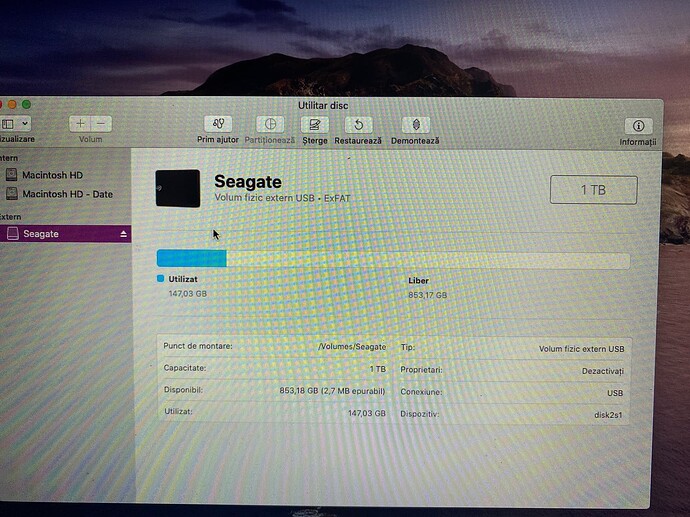Viewport: 690px width, 517px height.
Task: Click the Liber label
Action: (418, 281)
